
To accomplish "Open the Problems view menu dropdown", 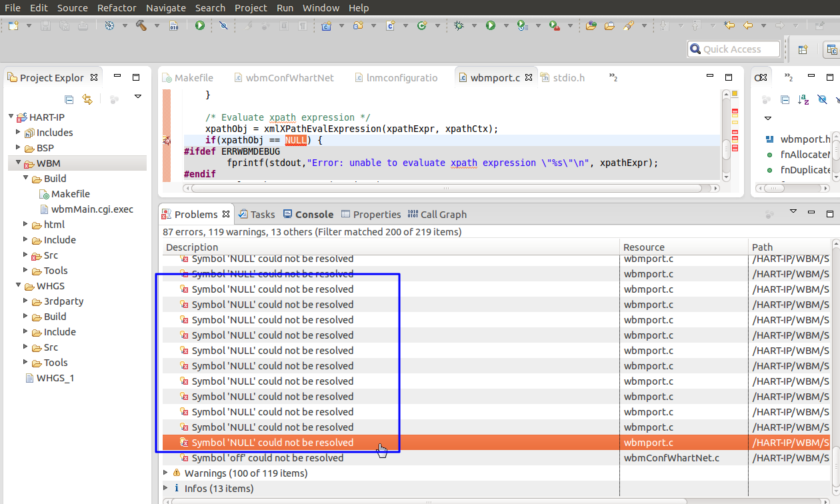I will pos(793,211).
